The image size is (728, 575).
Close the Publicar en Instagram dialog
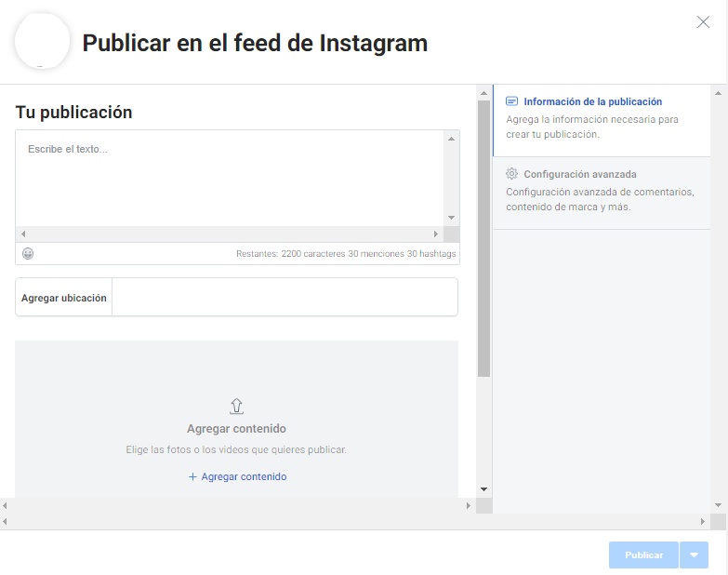703,22
